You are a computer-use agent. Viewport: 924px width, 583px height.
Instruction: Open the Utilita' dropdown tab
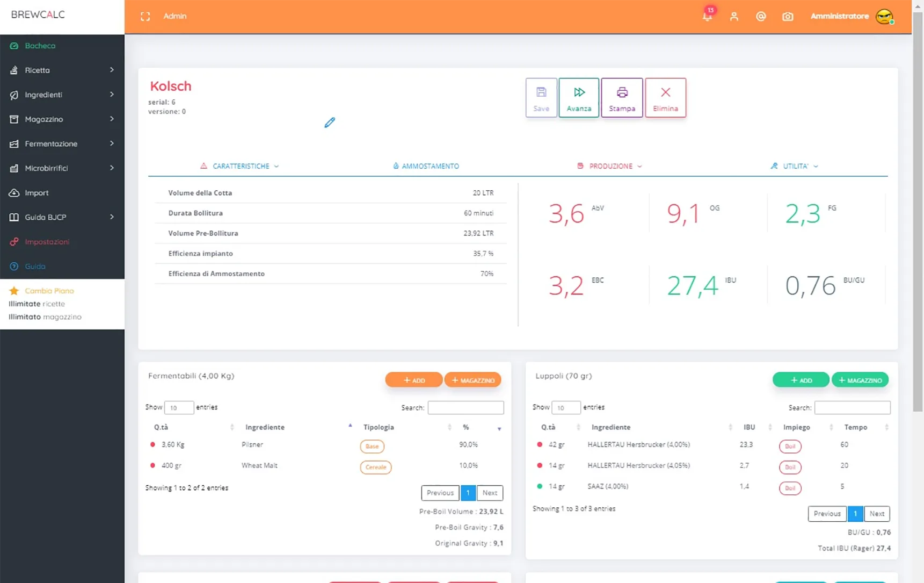[x=794, y=166]
